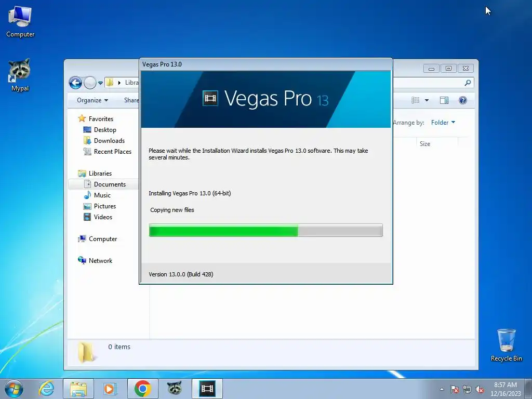
Task: Open the Videos library
Action: [x=103, y=217]
